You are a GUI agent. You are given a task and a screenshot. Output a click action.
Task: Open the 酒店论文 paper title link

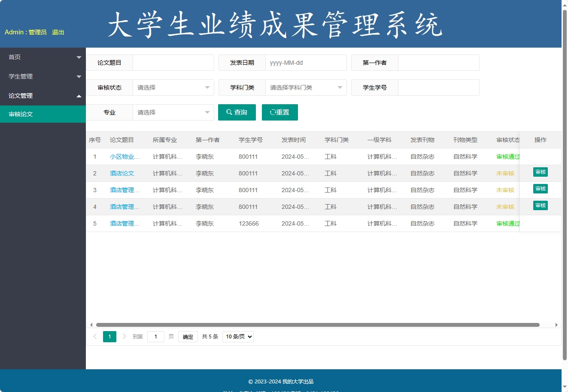122,173
